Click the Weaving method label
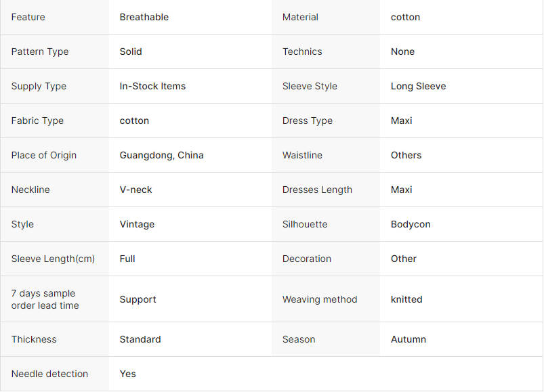 [320, 299]
